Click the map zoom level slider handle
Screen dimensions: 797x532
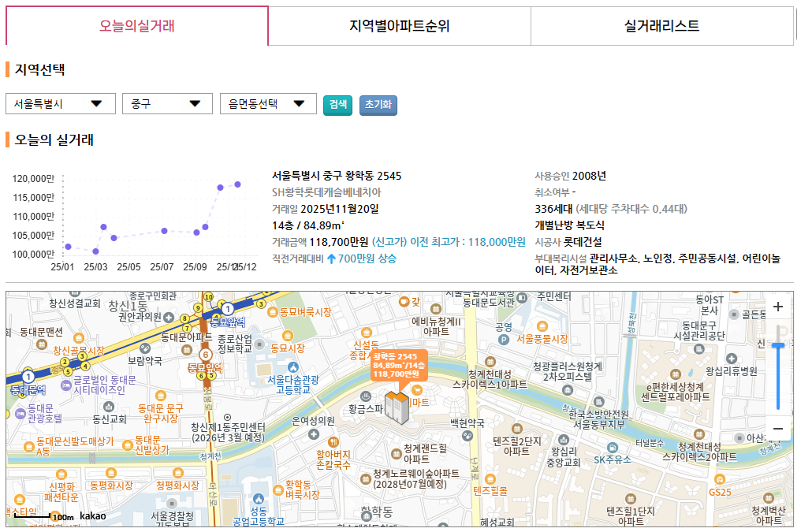(778, 345)
